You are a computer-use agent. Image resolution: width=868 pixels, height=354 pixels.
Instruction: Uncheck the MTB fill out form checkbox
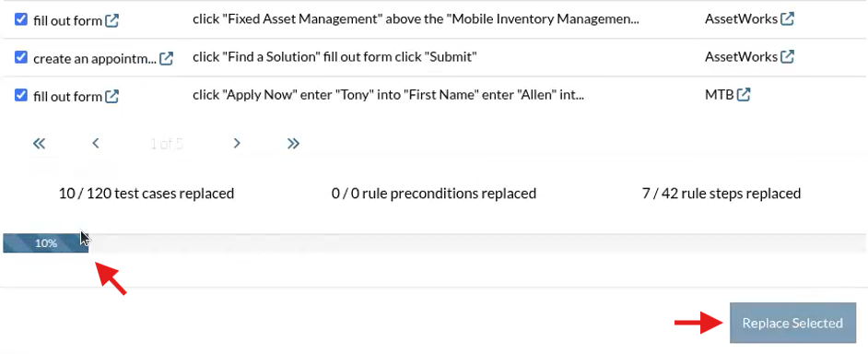pos(20,95)
